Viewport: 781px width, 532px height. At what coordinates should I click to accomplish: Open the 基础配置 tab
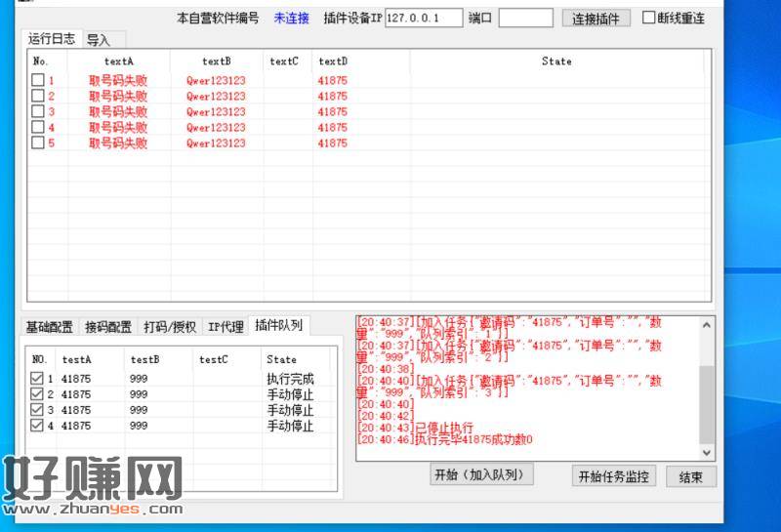tap(50, 327)
